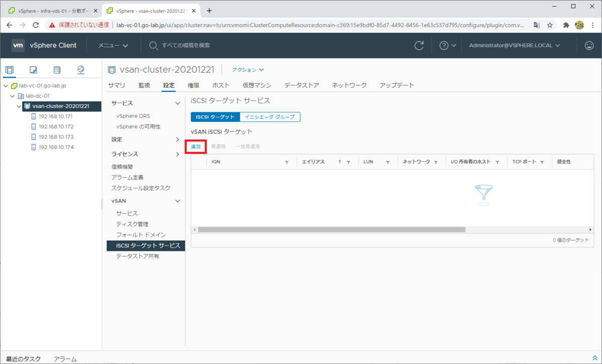Click the vm logo icon

point(18,46)
